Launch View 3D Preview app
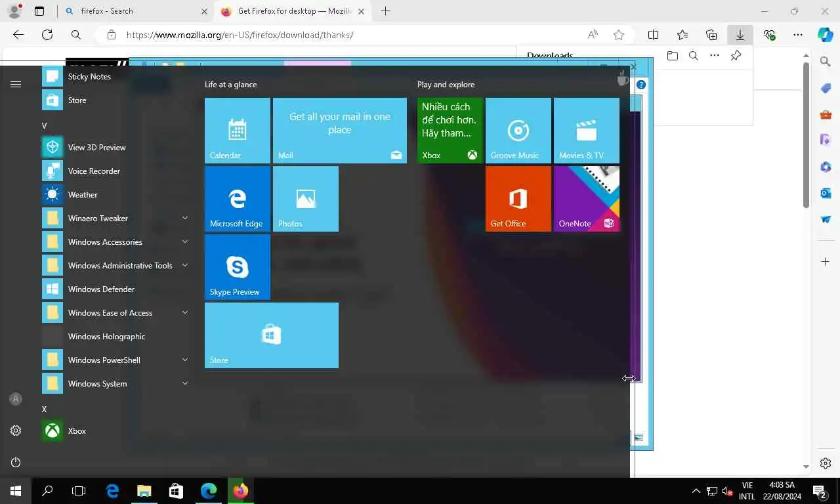Screen dimensions: 840x504 click(x=115, y=148)
